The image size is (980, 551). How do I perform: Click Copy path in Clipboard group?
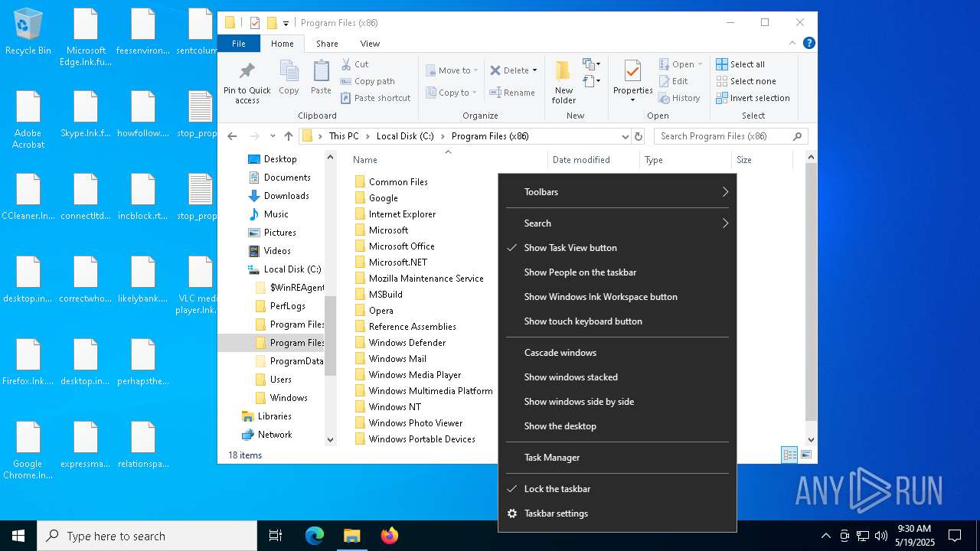[367, 81]
